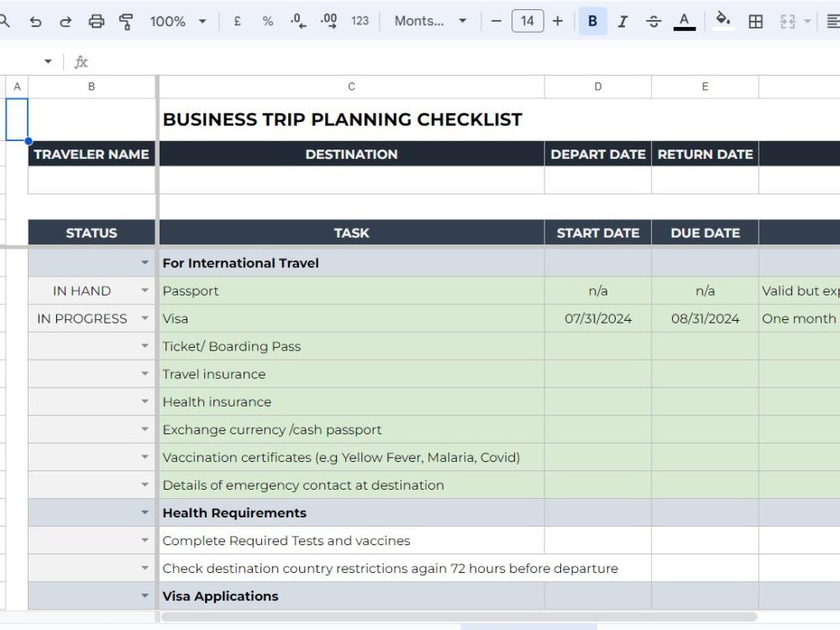Open the fill color paint bucket
This screenshot has width=840, height=630.
pos(723,22)
